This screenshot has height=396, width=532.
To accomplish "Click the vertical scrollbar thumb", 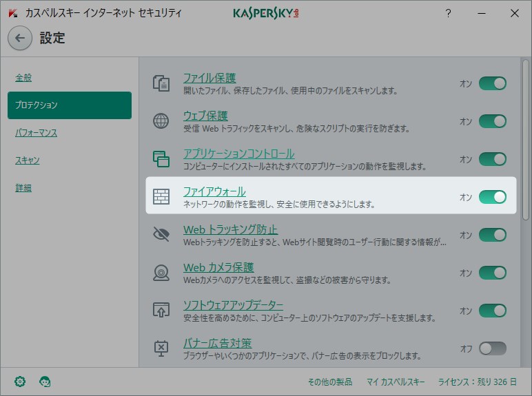I will 526,140.
